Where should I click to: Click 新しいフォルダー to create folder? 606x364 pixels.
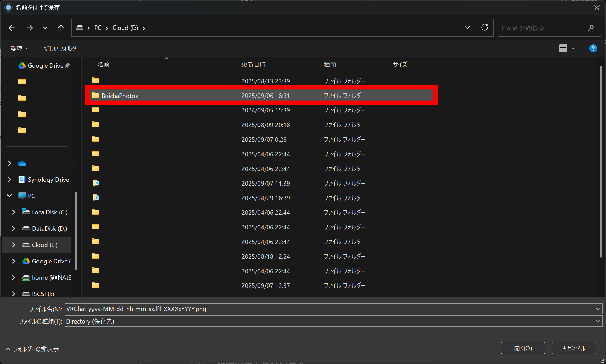point(62,49)
